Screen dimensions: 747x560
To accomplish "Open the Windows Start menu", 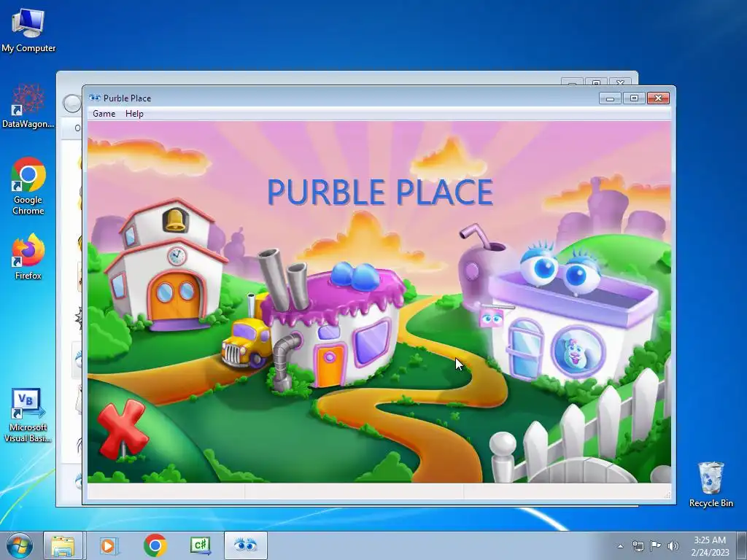I will [x=20, y=545].
